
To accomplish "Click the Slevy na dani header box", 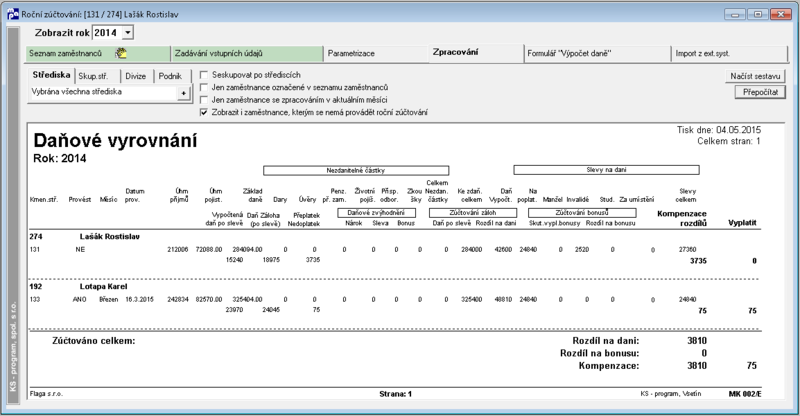I will tap(606, 170).
